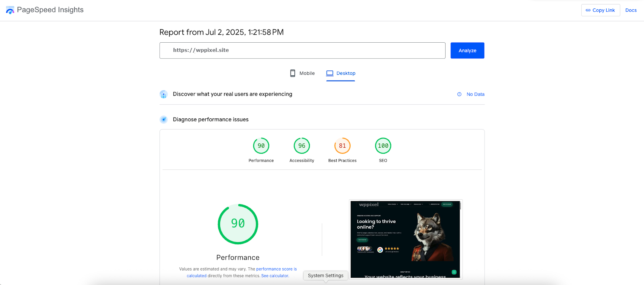Open the Docs link
Viewport: 644px width, 285px height.
[x=631, y=10]
